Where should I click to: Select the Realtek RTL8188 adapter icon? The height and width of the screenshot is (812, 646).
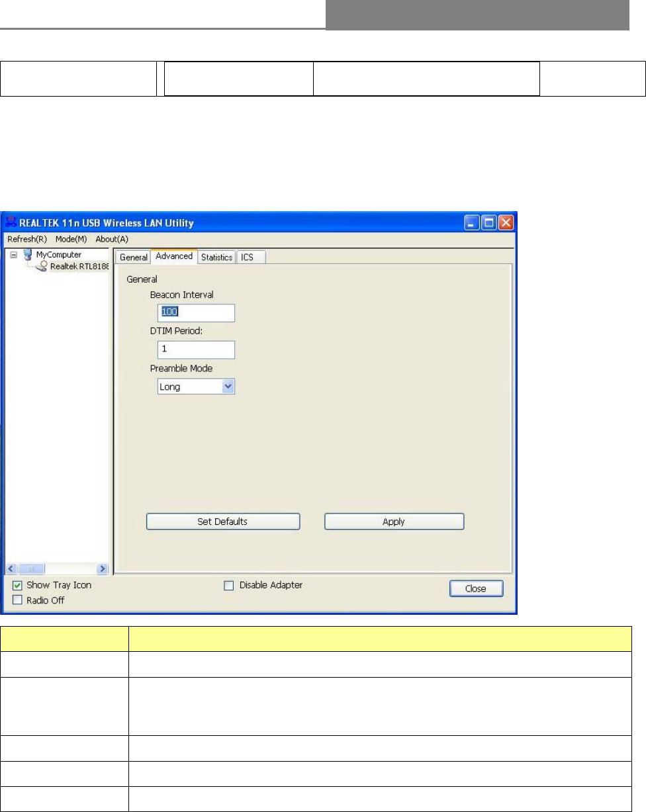(41, 267)
